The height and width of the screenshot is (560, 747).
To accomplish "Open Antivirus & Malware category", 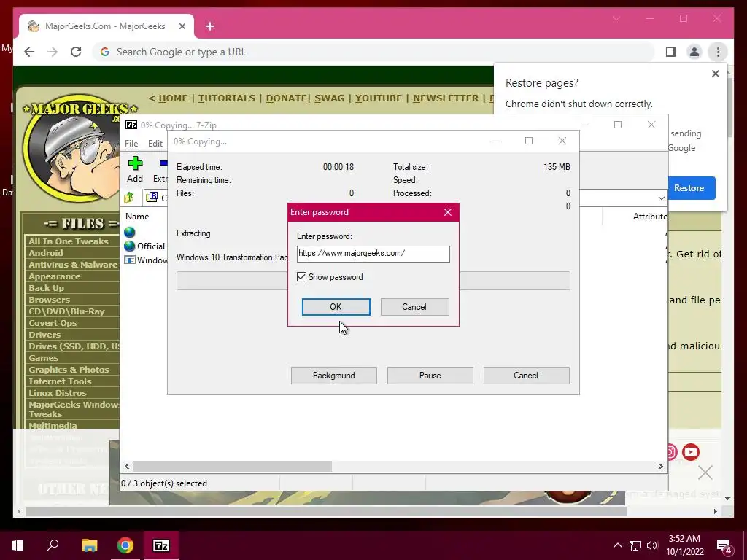I will pos(73,264).
